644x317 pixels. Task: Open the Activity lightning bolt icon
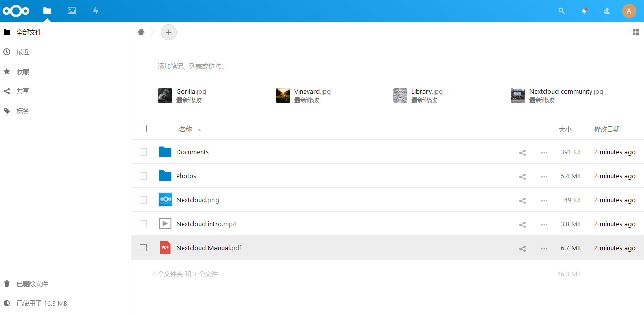pyautogui.click(x=96, y=11)
